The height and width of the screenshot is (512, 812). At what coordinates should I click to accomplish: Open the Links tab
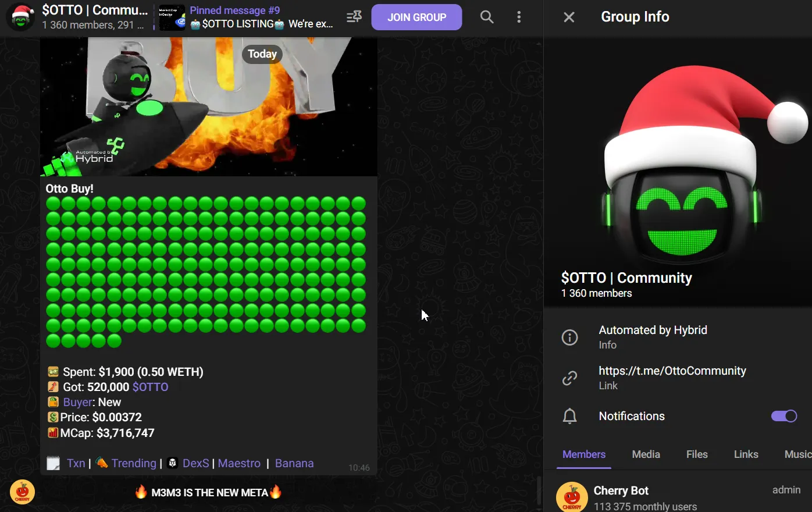click(x=746, y=454)
